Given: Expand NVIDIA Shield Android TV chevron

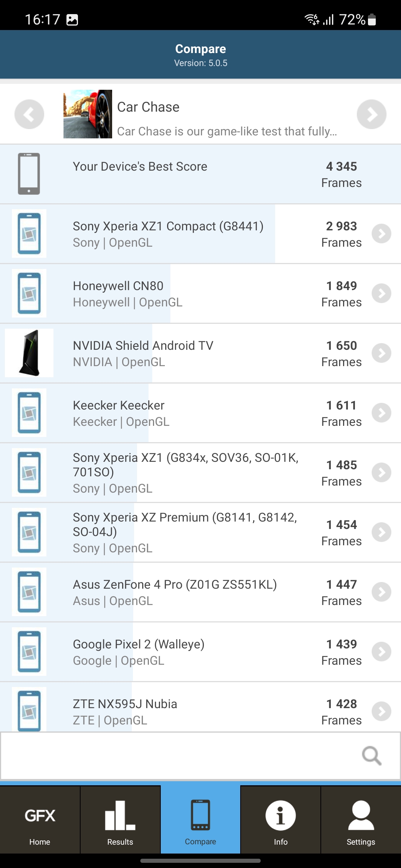Looking at the screenshot, I should tap(381, 353).
